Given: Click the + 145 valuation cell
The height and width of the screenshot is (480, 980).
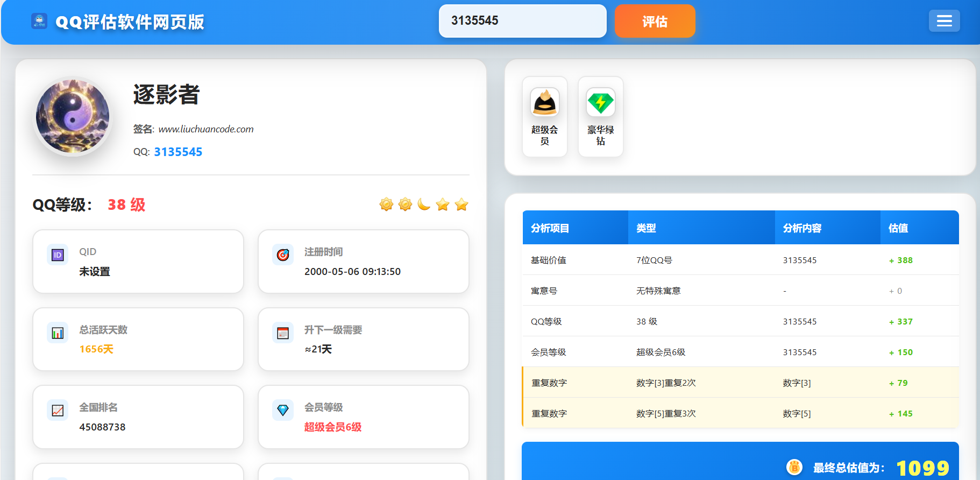Looking at the screenshot, I should (901, 414).
